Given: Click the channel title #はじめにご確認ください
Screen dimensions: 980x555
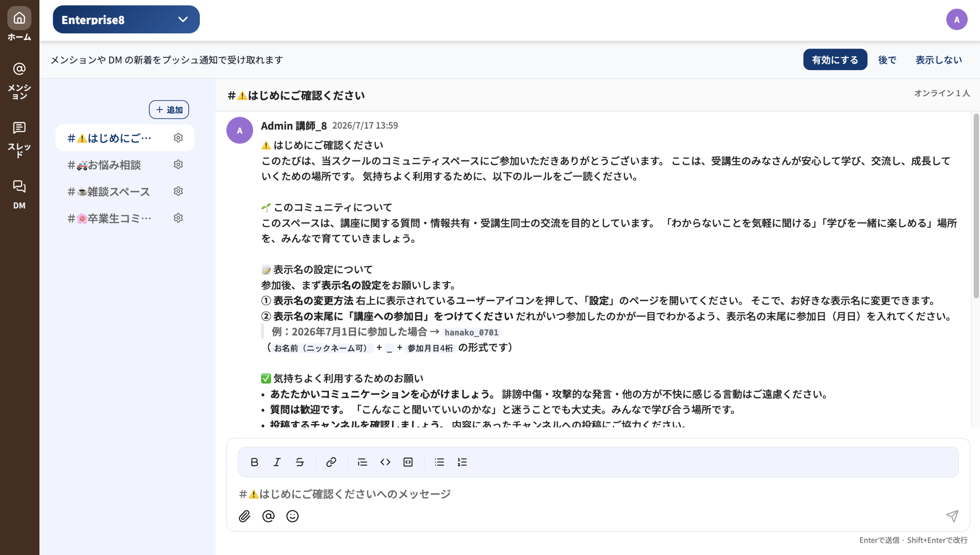Looking at the screenshot, I should pos(296,95).
